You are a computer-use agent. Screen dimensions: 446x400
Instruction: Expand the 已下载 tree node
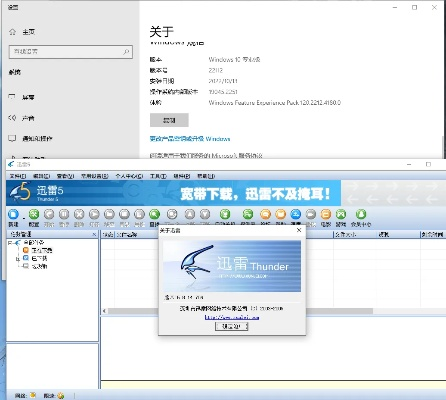click(x=18, y=258)
